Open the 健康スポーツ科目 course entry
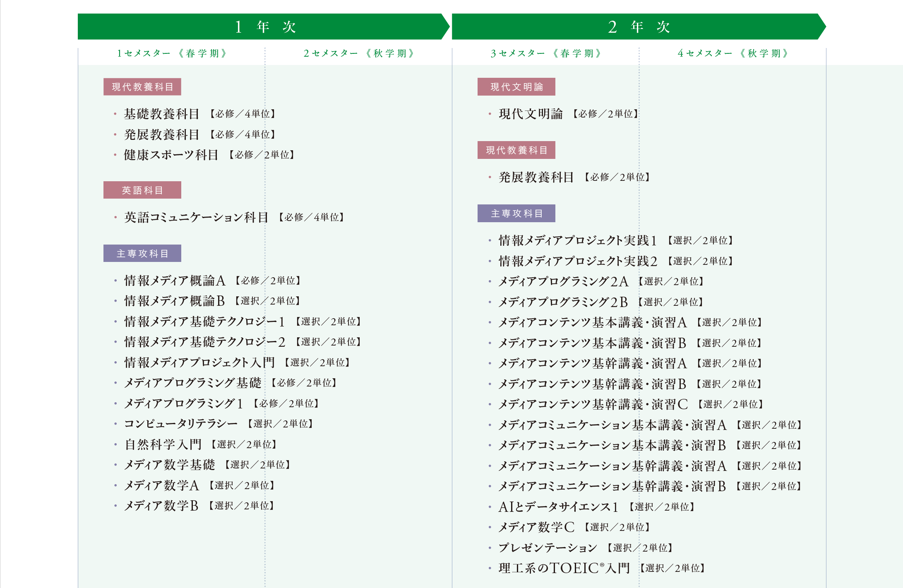The image size is (903, 588). click(209, 155)
